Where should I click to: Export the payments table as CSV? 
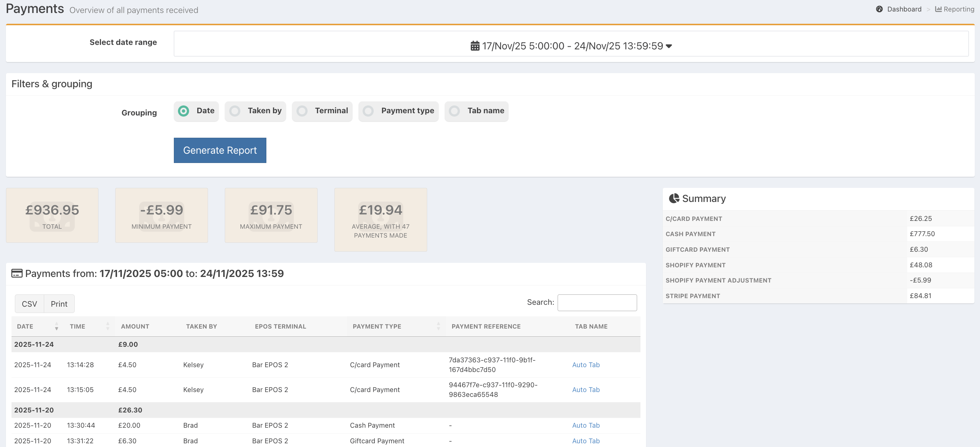pos(29,304)
